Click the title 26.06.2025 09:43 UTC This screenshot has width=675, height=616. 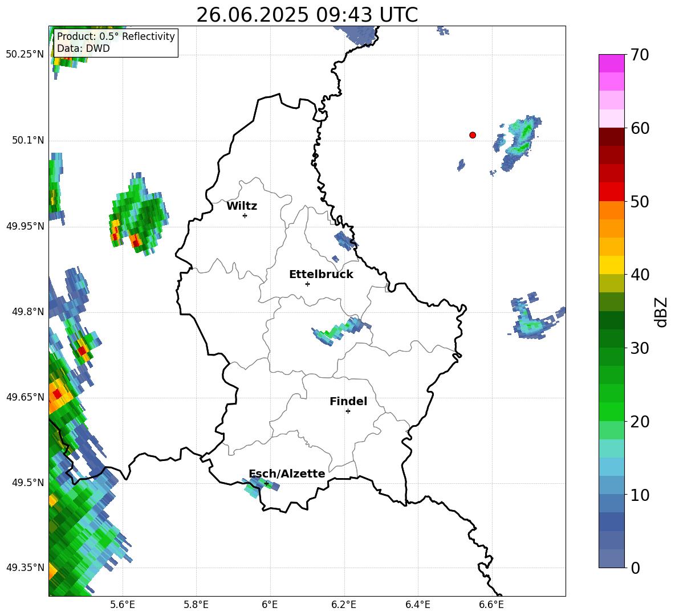point(307,15)
